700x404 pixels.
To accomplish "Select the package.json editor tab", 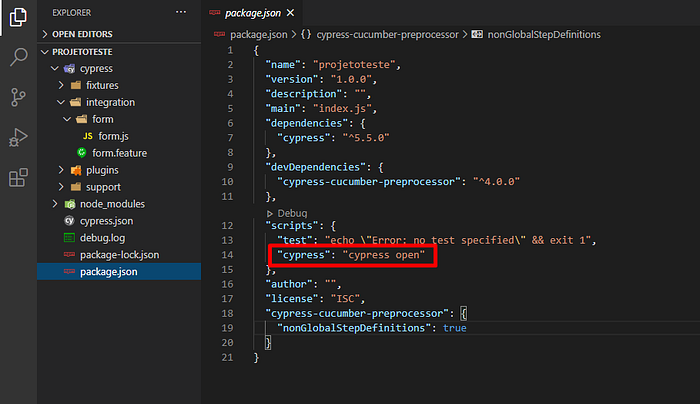I will (x=253, y=13).
